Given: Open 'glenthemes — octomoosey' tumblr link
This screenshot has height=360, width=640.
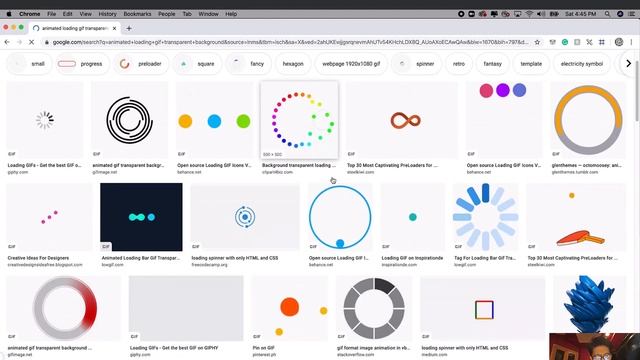Looking at the screenshot, I should pos(586,165).
